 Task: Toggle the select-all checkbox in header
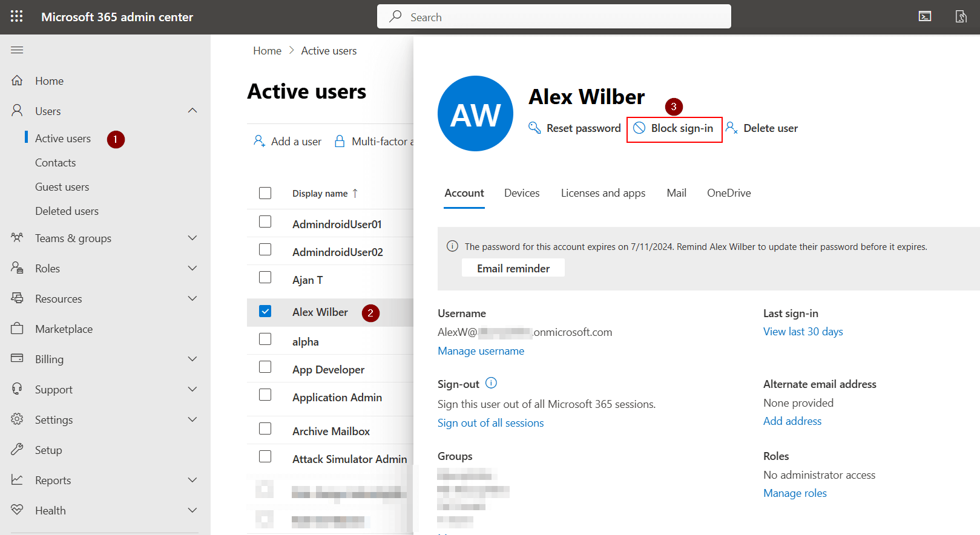[x=265, y=193]
